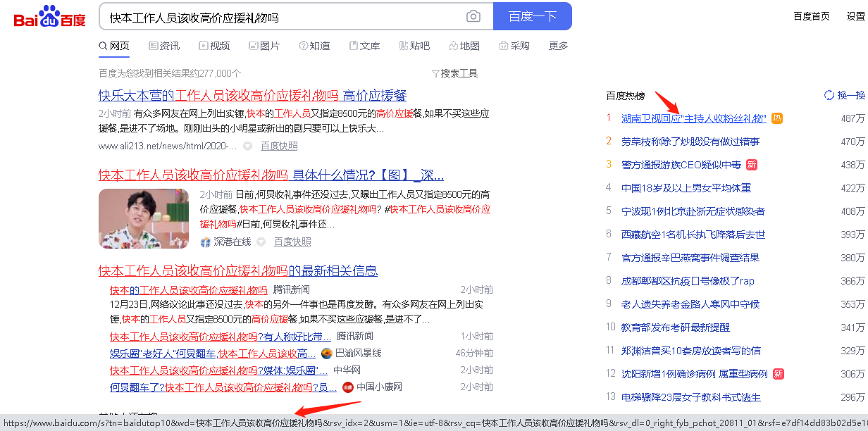
Task: Open result 快乐大本营的工作人员该收高价应援礼物吗
Action: coord(252,95)
